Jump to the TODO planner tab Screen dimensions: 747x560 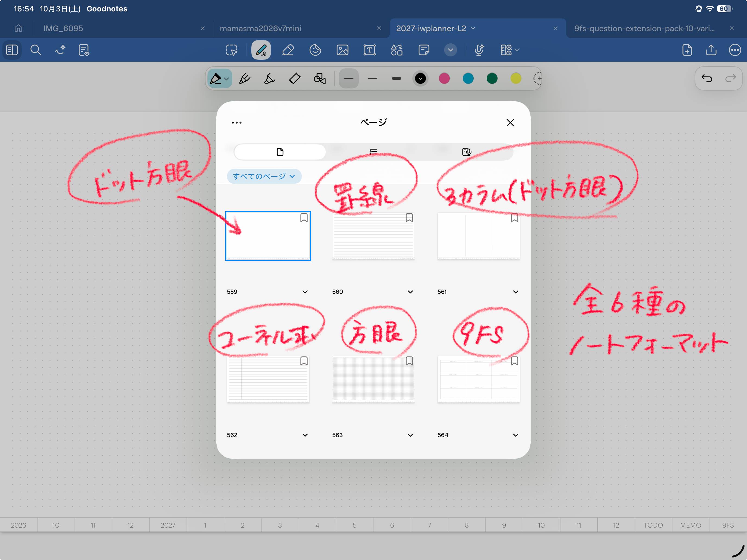pyautogui.click(x=653, y=525)
